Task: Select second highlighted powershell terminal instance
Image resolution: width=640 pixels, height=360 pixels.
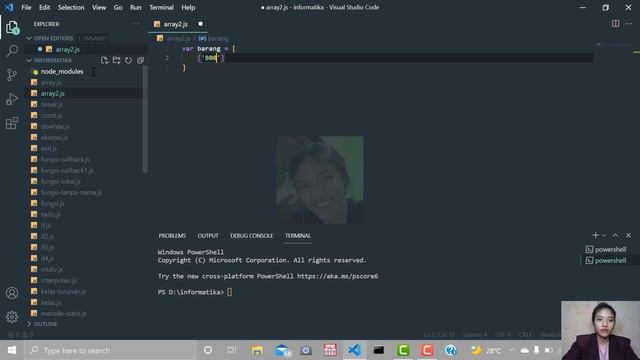Action: 607,260
